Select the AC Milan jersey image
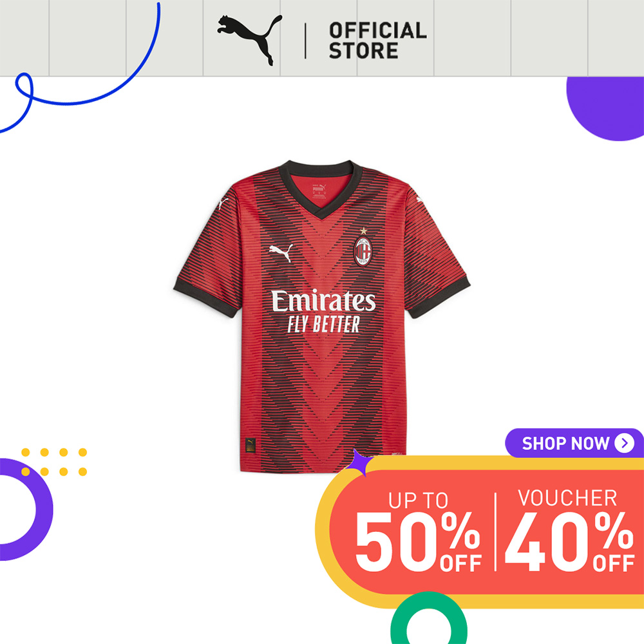The image size is (644, 644). click(x=321, y=316)
